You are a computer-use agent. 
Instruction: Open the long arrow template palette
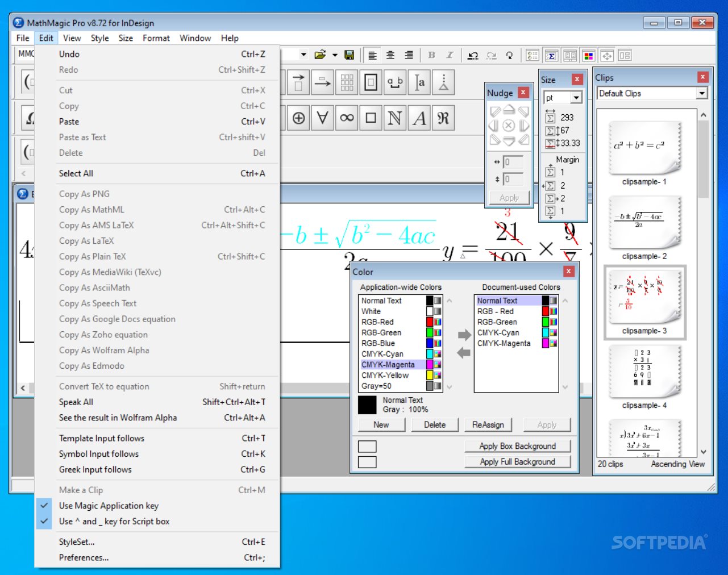[x=323, y=82]
